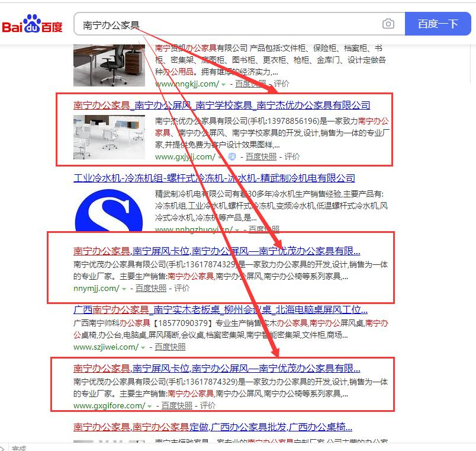Image resolution: width=476 pixels, height=451 pixels.
Task: Open 百度快照 for nnymjj.com result
Action: click(x=151, y=289)
